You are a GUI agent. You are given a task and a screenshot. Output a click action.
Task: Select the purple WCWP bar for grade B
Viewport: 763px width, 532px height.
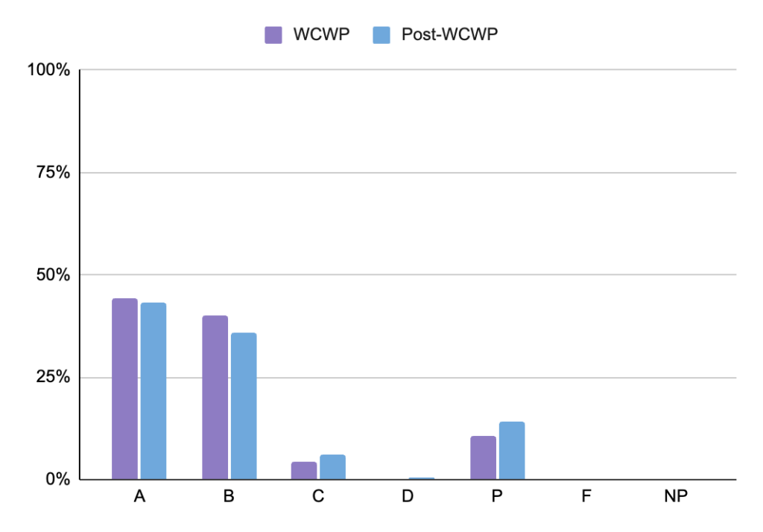click(215, 397)
